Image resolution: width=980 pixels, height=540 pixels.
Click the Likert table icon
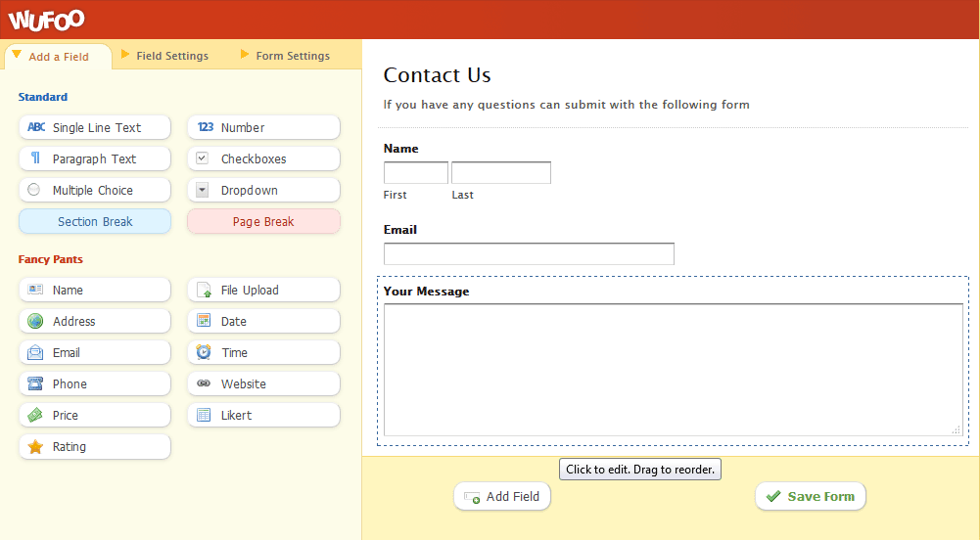204,415
